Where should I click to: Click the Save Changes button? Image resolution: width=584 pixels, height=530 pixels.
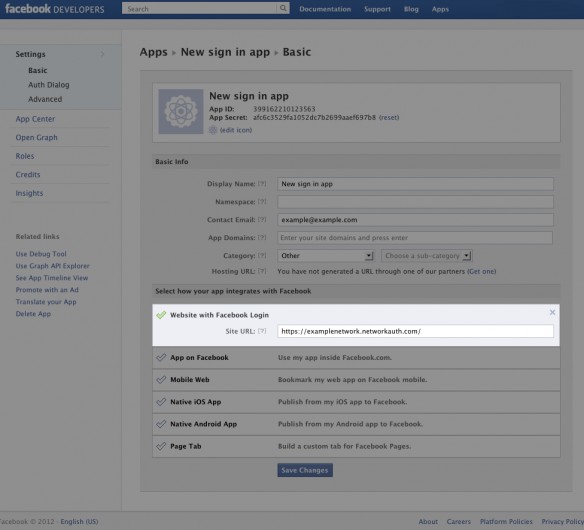(305, 470)
